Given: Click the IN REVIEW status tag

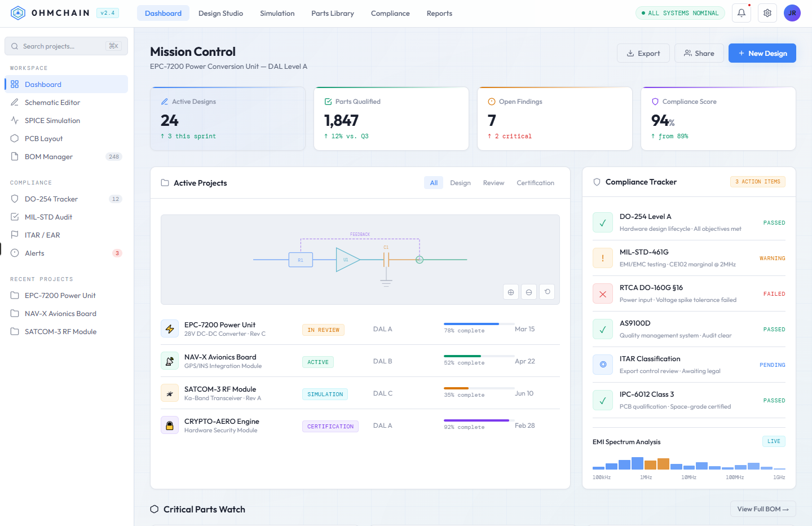Looking at the screenshot, I should click(323, 330).
